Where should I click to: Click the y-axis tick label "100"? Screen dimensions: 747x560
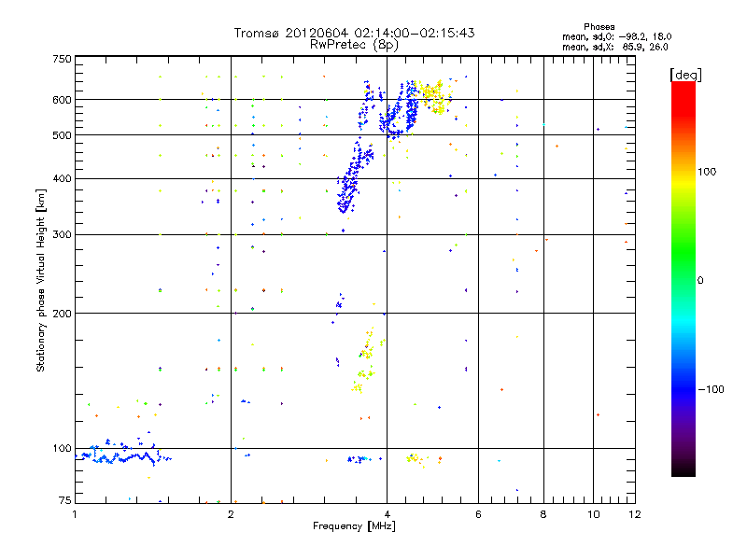(x=62, y=449)
